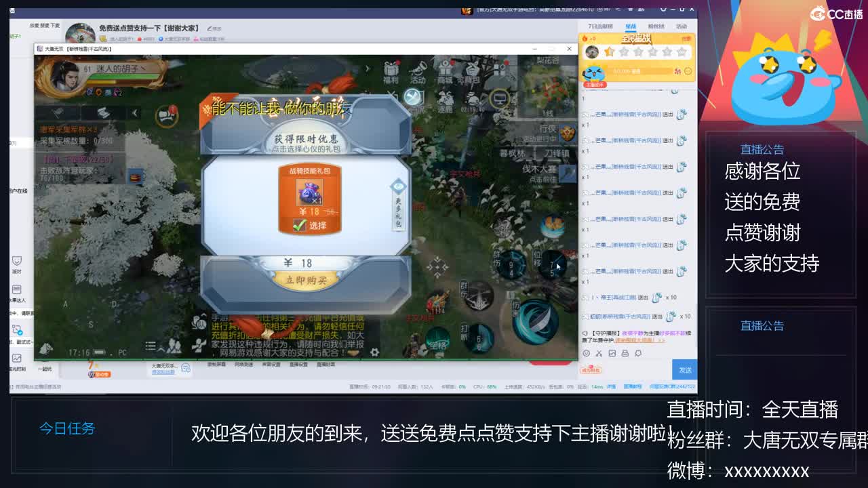Click the stream title 免费送点赞支持一下
Screen dimensions: 868x488
pos(149,28)
